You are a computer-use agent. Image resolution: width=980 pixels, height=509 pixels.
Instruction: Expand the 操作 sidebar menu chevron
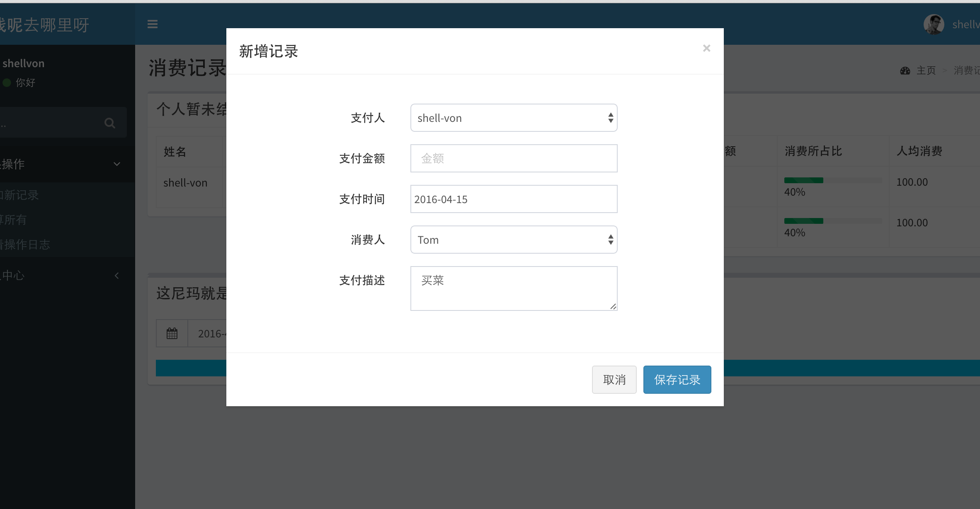(x=117, y=164)
